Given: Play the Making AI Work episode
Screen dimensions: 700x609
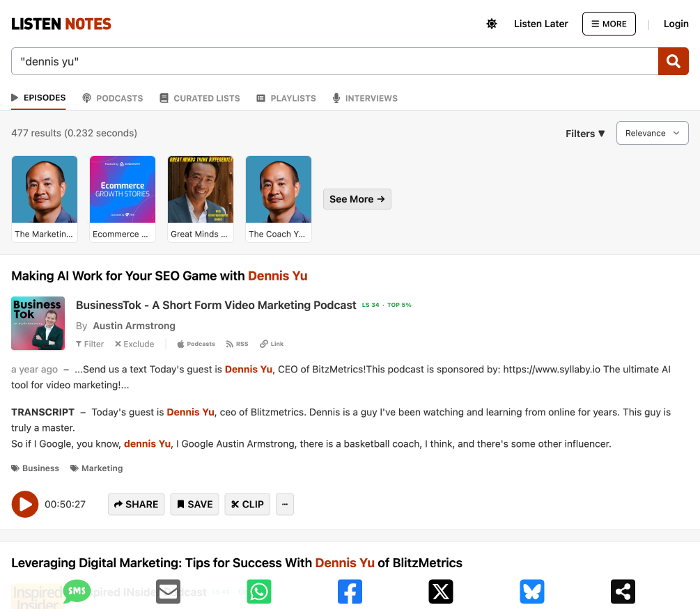Looking at the screenshot, I should coord(25,504).
